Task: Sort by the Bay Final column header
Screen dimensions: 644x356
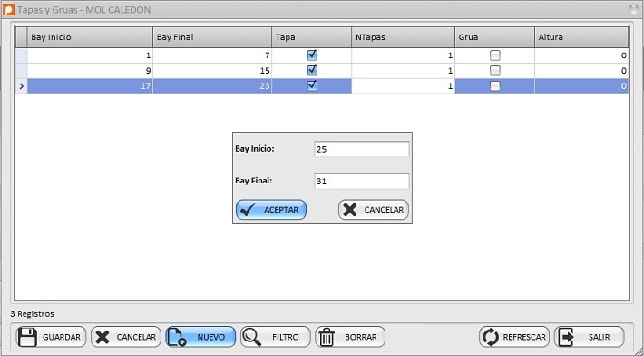Action: point(212,37)
